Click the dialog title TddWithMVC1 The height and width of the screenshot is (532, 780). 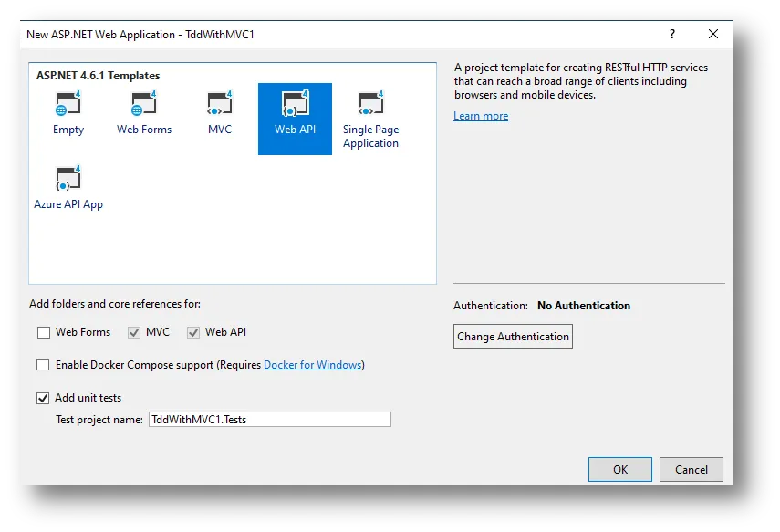(140, 35)
